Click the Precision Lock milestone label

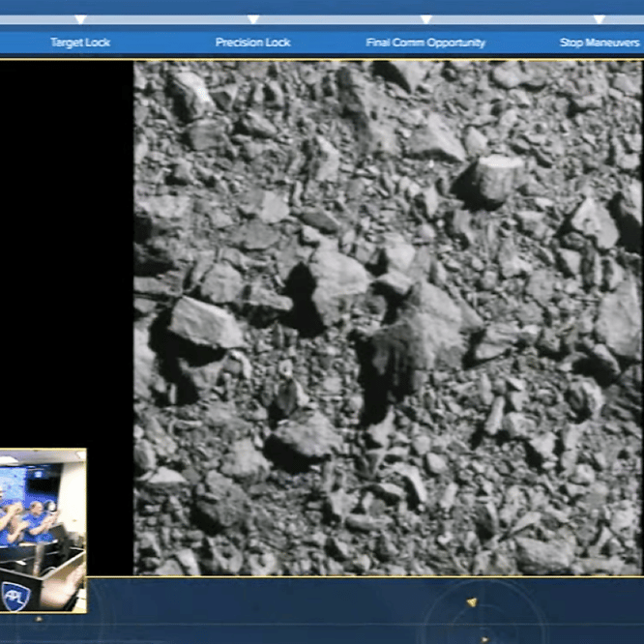click(x=253, y=43)
